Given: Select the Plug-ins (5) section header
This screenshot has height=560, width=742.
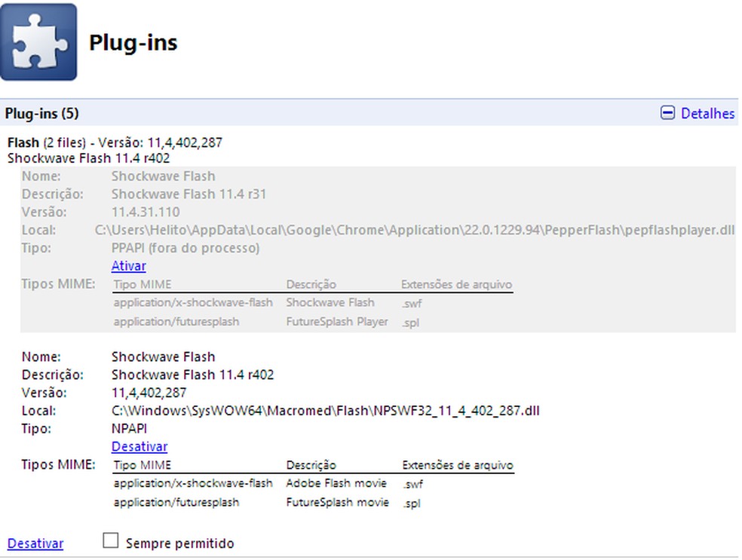Looking at the screenshot, I should point(42,113).
